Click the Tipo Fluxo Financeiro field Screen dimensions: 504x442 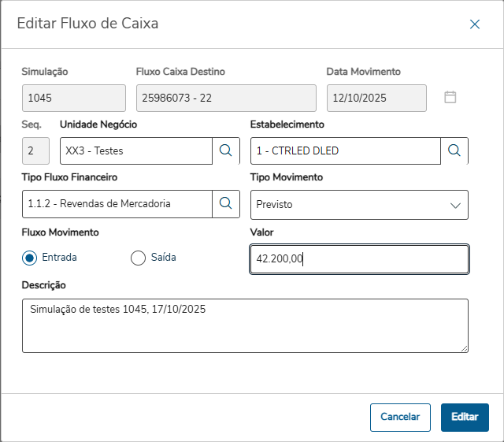tap(117, 204)
